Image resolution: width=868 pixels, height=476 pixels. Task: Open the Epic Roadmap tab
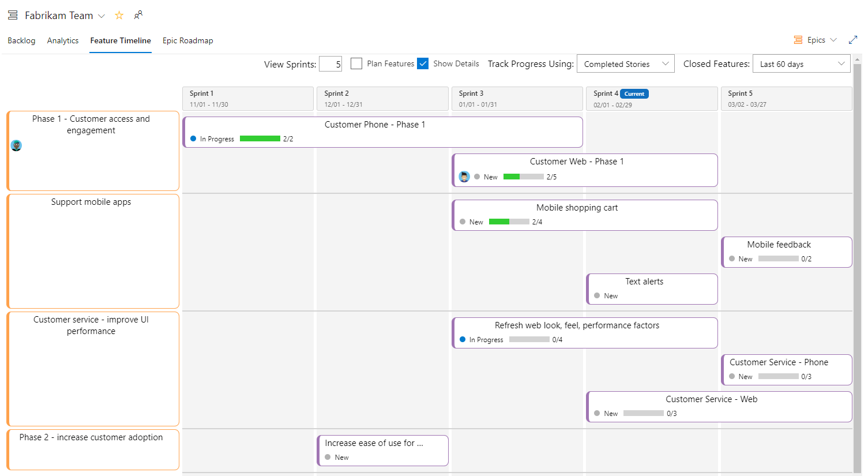coord(187,40)
